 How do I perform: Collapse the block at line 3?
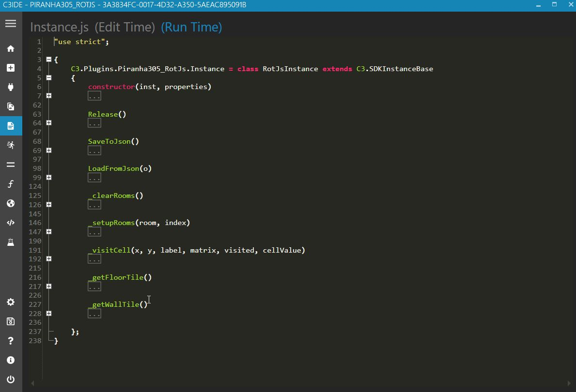click(x=49, y=60)
